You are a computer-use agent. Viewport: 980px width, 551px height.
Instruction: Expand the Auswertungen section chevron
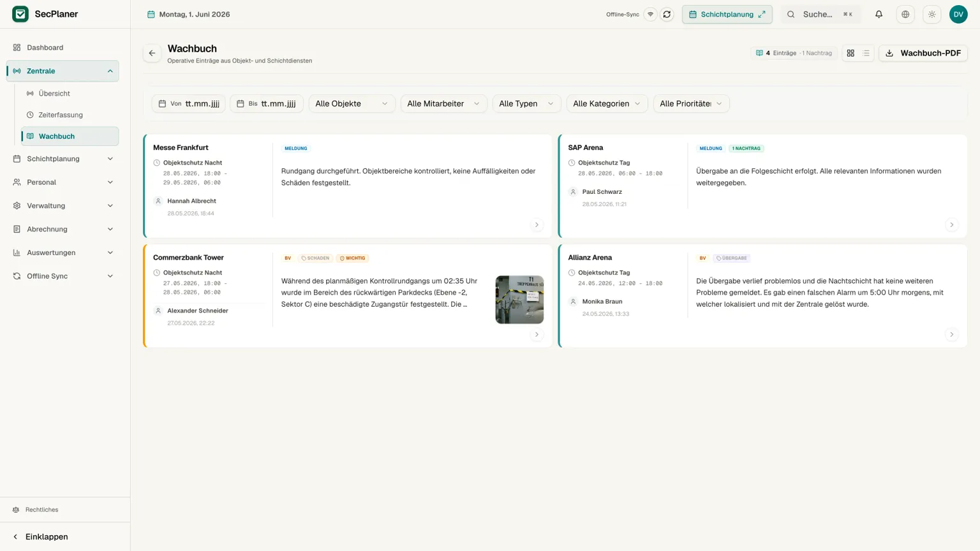[110, 253]
